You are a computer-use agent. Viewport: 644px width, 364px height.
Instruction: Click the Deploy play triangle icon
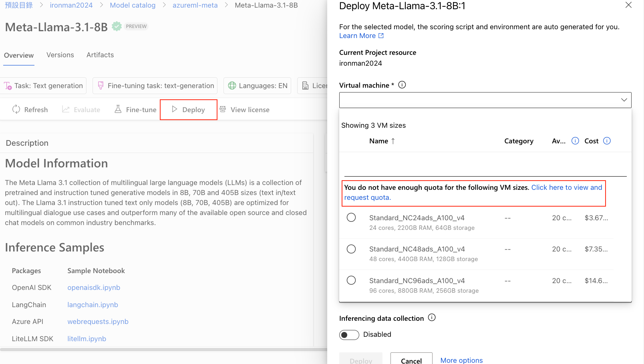coord(174,109)
